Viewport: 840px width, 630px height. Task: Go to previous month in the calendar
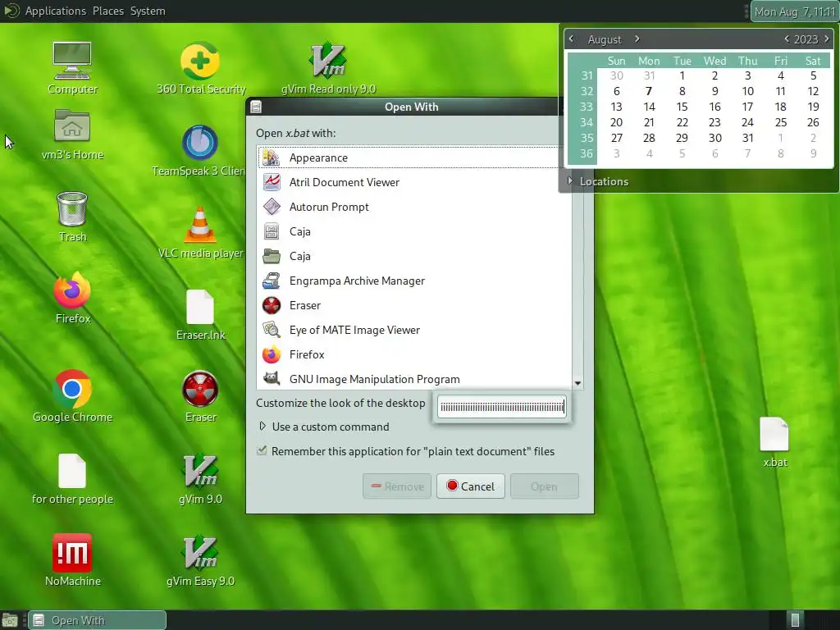click(x=571, y=39)
